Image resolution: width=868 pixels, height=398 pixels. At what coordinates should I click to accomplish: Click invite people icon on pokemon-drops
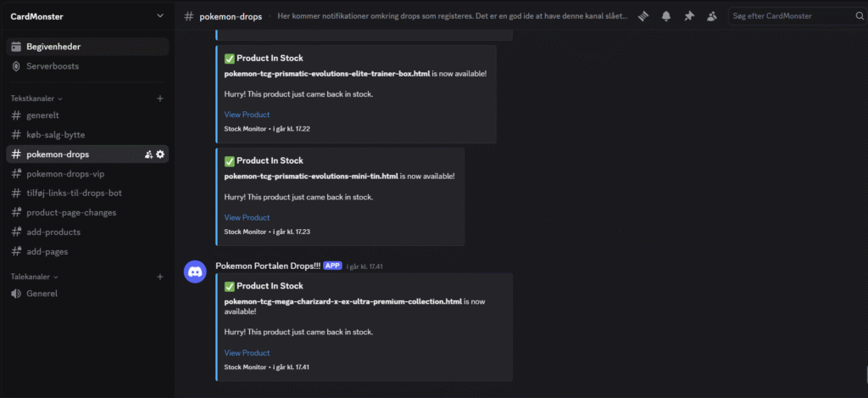pos(148,154)
